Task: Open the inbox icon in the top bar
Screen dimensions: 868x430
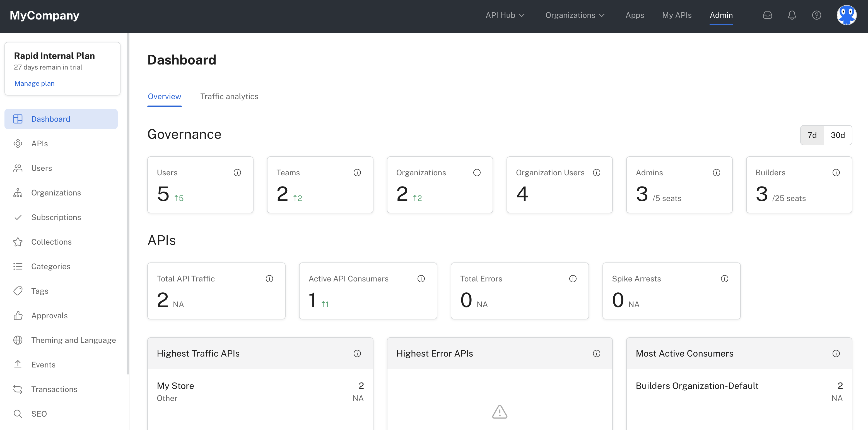Action: tap(767, 15)
